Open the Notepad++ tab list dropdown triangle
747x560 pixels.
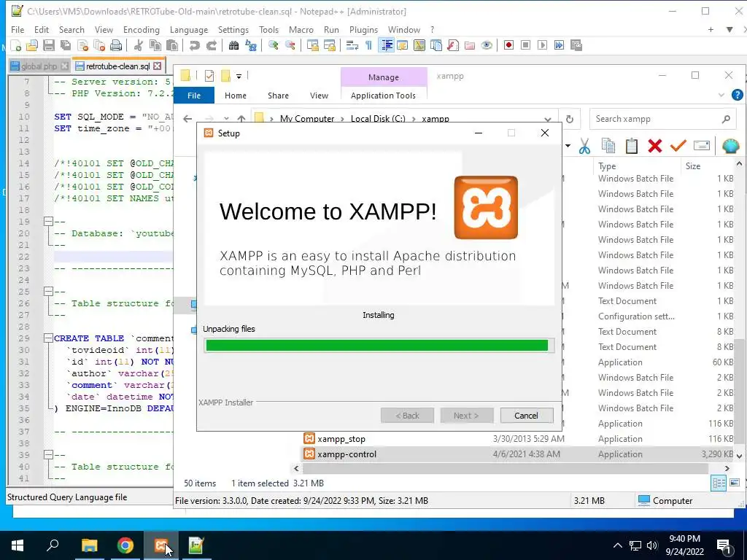click(x=729, y=29)
